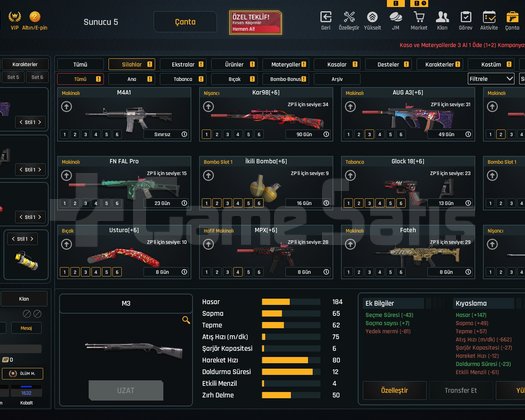This screenshot has width=525, height=420.
Task: Open the Aktivite calendar icon
Action: point(489,17)
